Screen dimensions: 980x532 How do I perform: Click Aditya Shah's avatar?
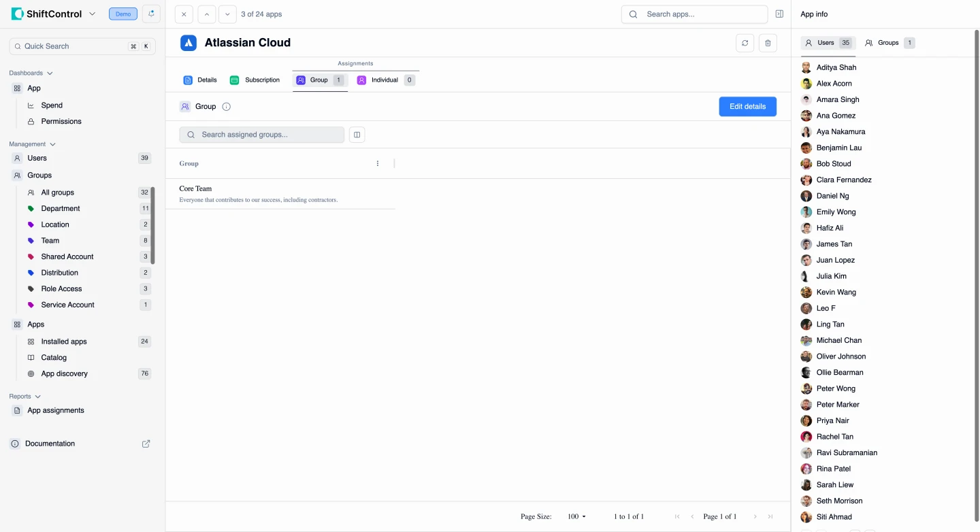coord(806,67)
